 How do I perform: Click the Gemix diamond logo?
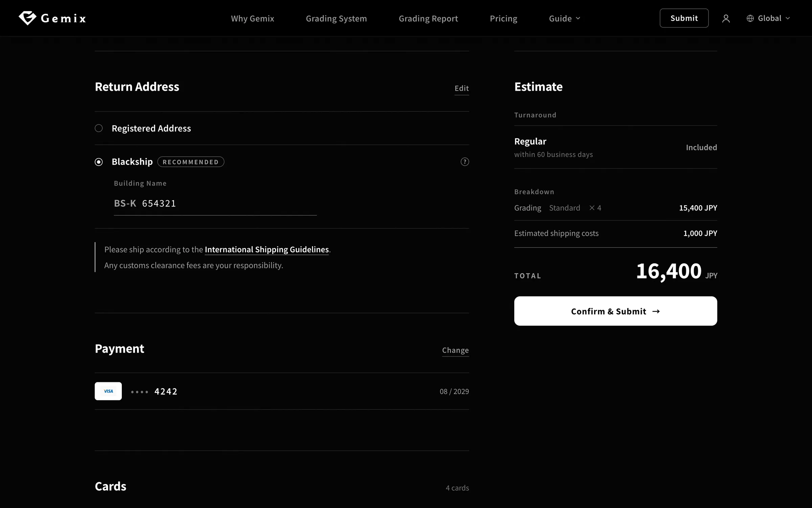[x=27, y=18]
